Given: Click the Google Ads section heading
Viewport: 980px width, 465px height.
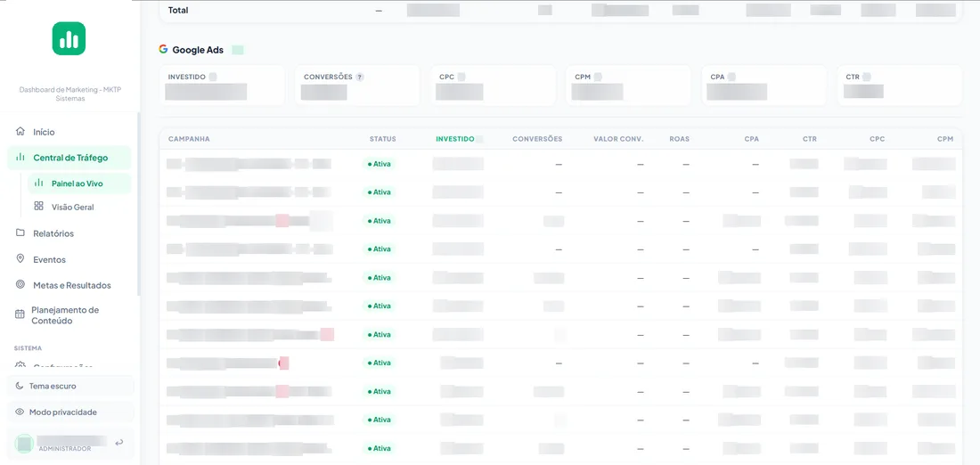Looking at the screenshot, I should pyautogui.click(x=198, y=50).
